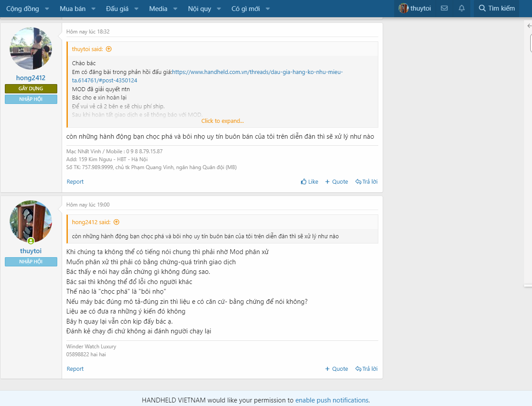Viewport: 532px width, 406px height.
Task: Click Trả lời on thuytoi's post
Action: [366, 369]
